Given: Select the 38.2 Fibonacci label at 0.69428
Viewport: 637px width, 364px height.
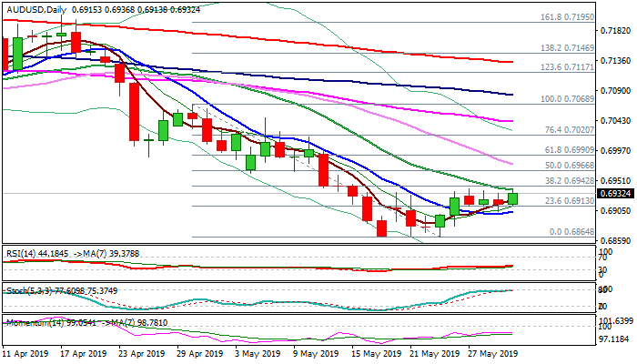Looking at the screenshot, I should tap(567, 181).
